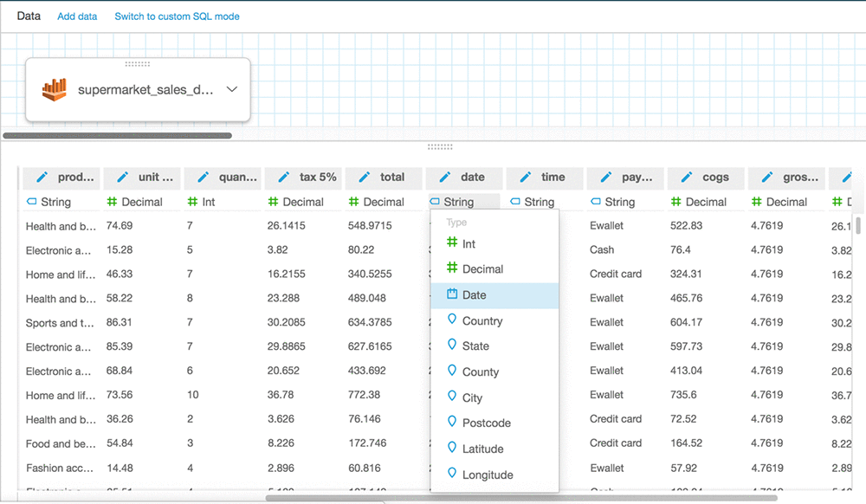The width and height of the screenshot is (866, 504).
Task: Click the Data tab label
Action: (x=29, y=16)
